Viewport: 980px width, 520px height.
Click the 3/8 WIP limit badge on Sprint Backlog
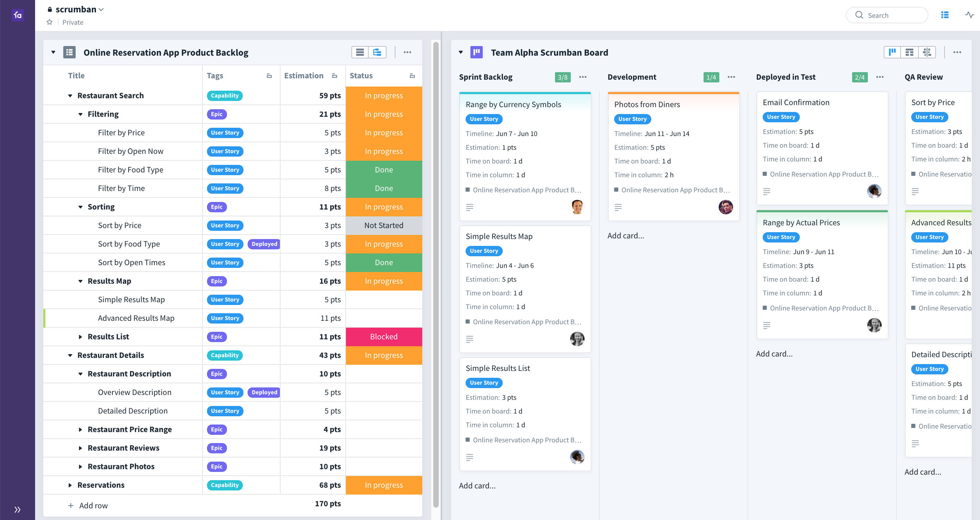[562, 77]
